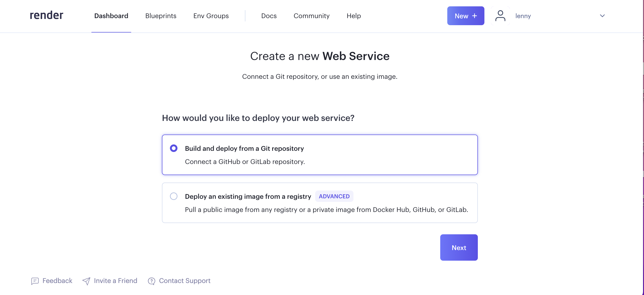Image resolution: width=644 pixels, height=295 pixels.
Task: Click the lenny username label
Action: 523,16
